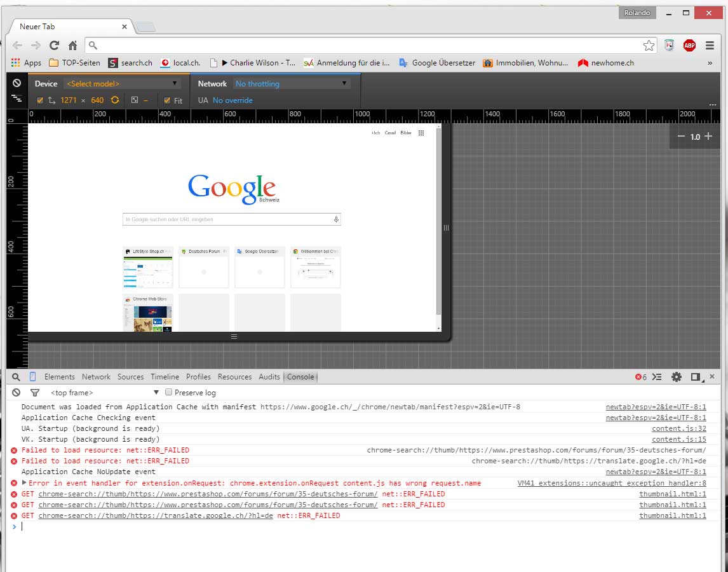Close the Neuer Tab tab
Screen dimensions: 728x572
click(125, 27)
